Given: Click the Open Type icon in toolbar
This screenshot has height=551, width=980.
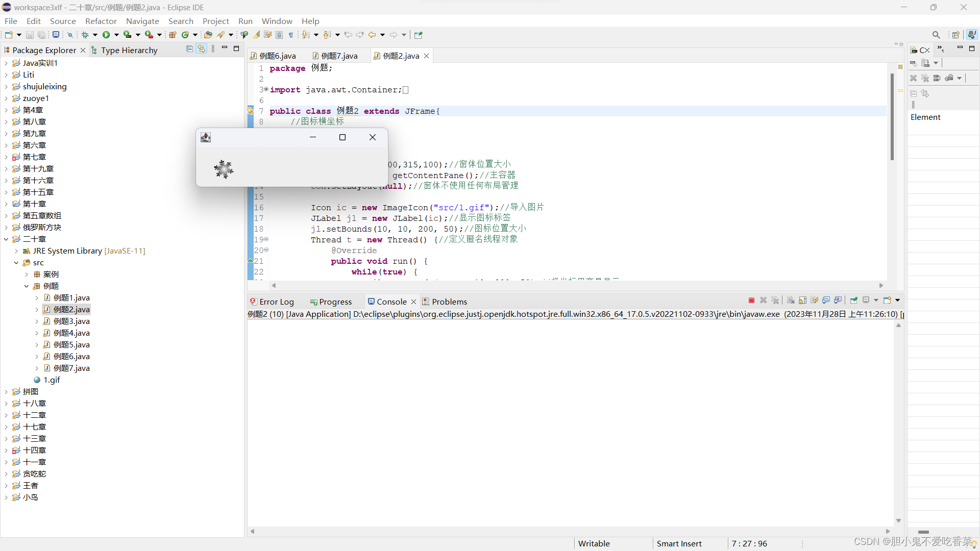Looking at the screenshot, I should (x=208, y=35).
